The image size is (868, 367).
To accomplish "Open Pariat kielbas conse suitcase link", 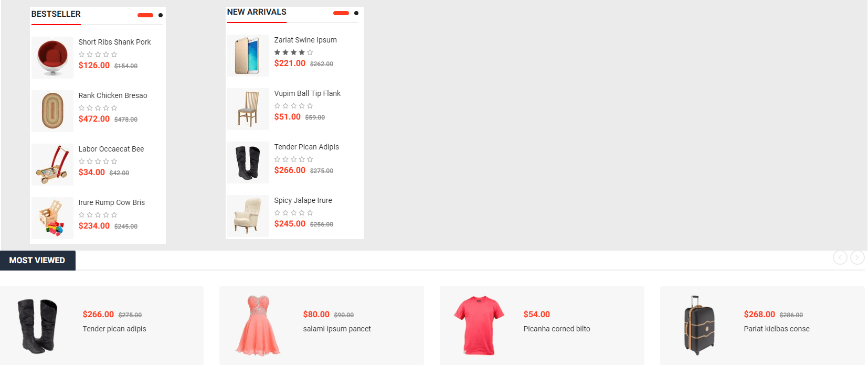I will click(x=776, y=329).
